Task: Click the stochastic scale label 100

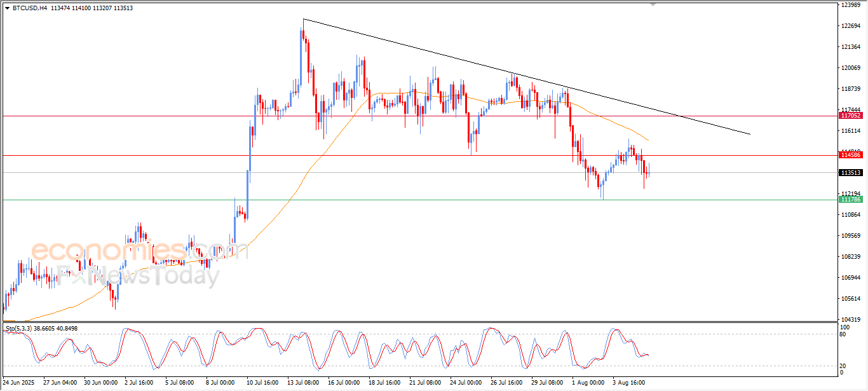Action: pos(844,328)
